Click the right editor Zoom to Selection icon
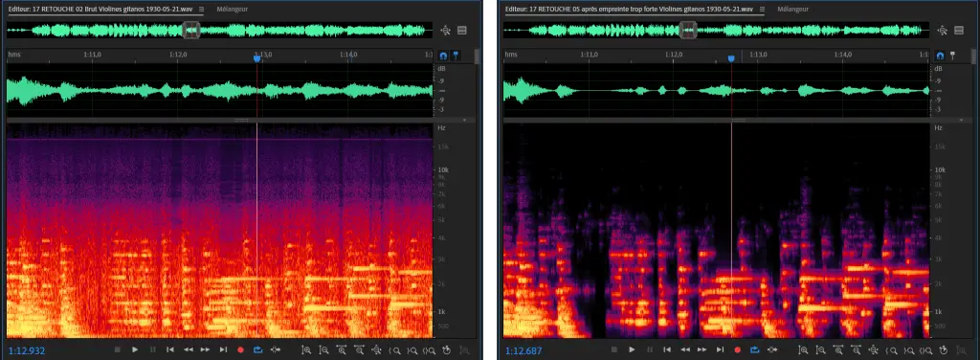Screen dimensions: 980x360 [927, 350]
